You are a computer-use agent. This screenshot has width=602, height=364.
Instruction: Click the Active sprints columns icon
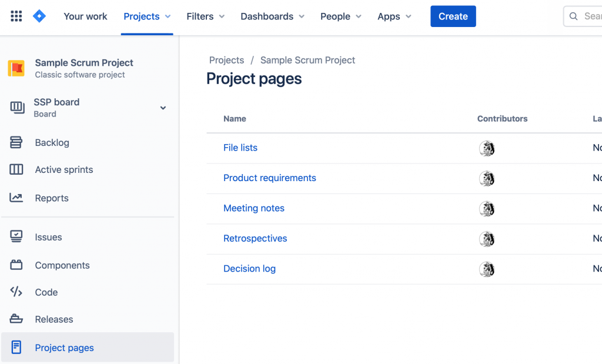click(16, 169)
